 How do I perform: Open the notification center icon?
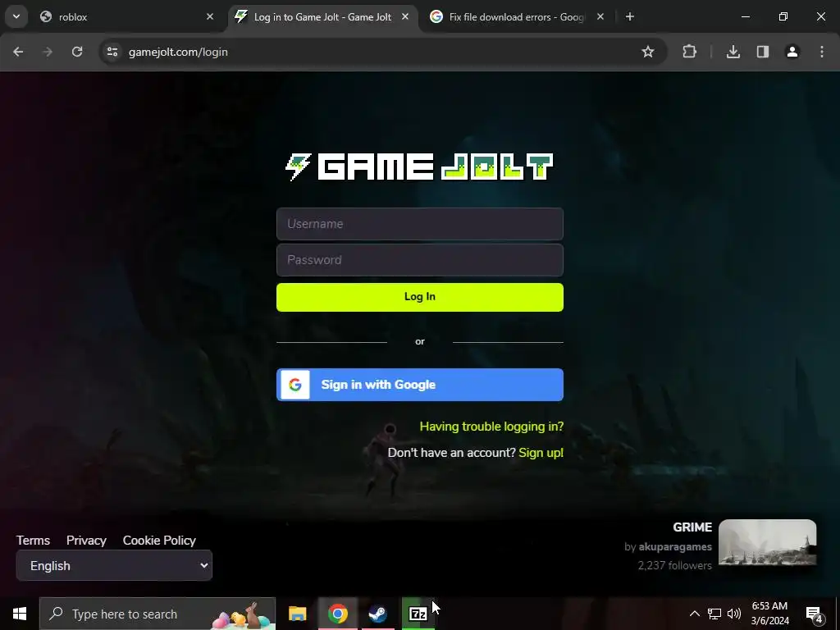click(815, 614)
